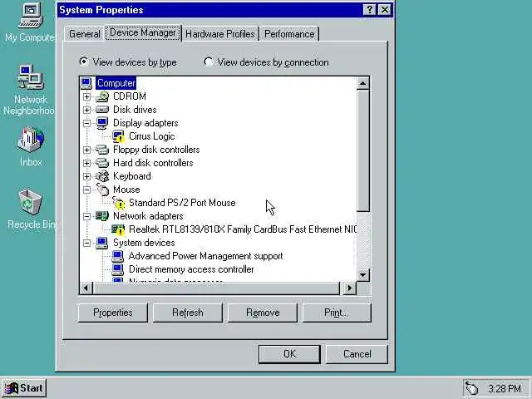This screenshot has height=399, width=532.
Task: Click the Standard PS/2 Port Mouse warning icon
Action: (119, 203)
